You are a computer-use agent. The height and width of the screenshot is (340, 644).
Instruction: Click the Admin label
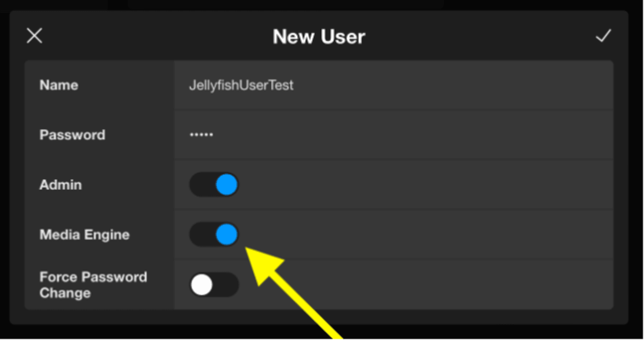(61, 185)
